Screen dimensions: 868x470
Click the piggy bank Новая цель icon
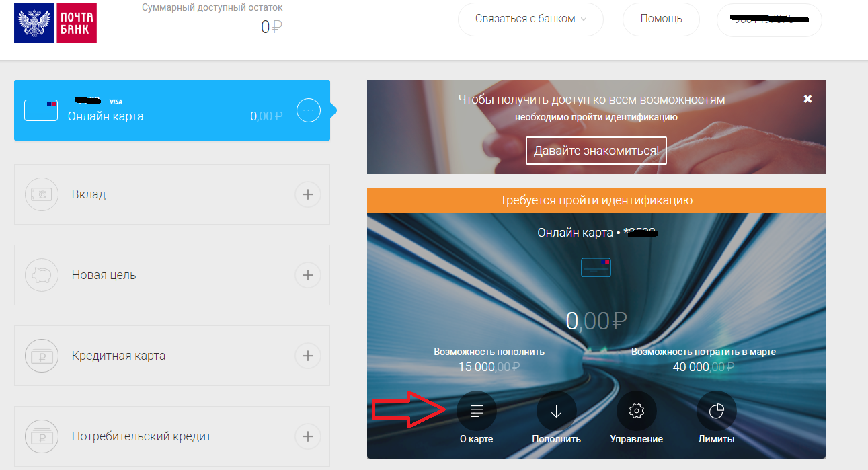tap(38, 275)
